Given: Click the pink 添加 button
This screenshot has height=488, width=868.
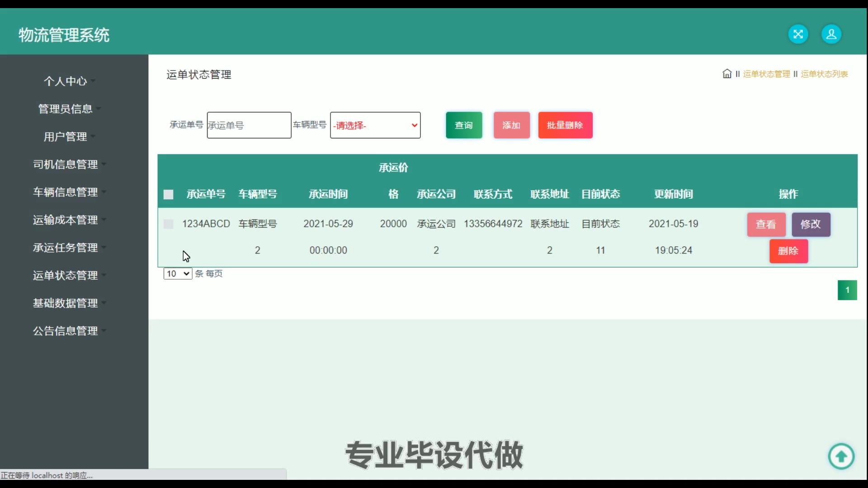Looking at the screenshot, I should coord(511,125).
